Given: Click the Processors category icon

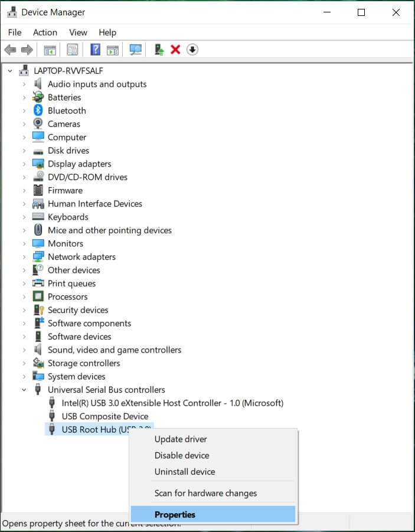Looking at the screenshot, I should pyautogui.click(x=38, y=296).
